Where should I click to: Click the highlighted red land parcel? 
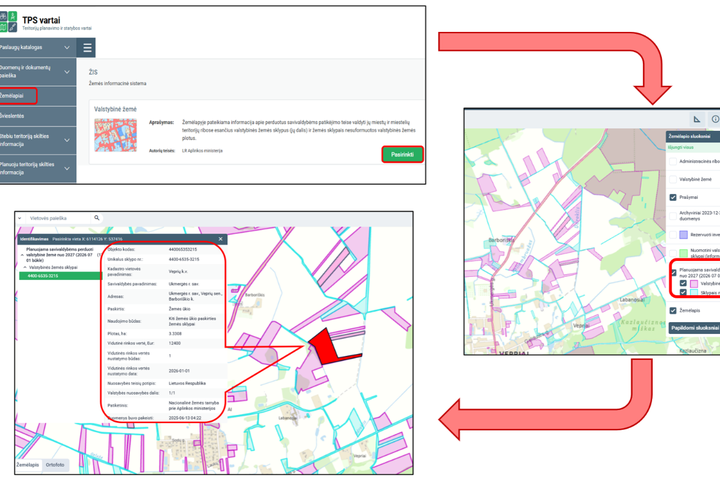tap(325, 346)
